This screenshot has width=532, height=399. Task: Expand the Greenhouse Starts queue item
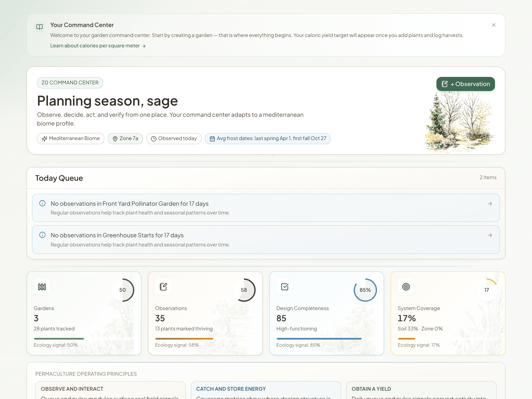click(x=266, y=240)
